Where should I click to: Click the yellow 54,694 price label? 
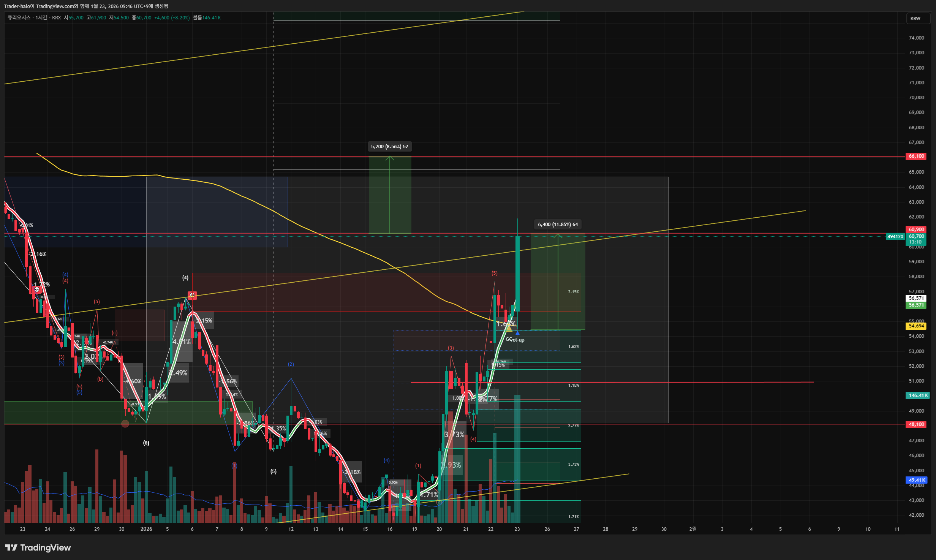pos(916,326)
